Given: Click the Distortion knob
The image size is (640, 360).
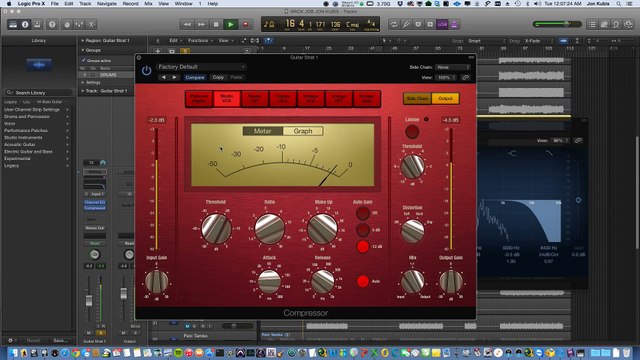Looking at the screenshot, I should pos(412,231).
